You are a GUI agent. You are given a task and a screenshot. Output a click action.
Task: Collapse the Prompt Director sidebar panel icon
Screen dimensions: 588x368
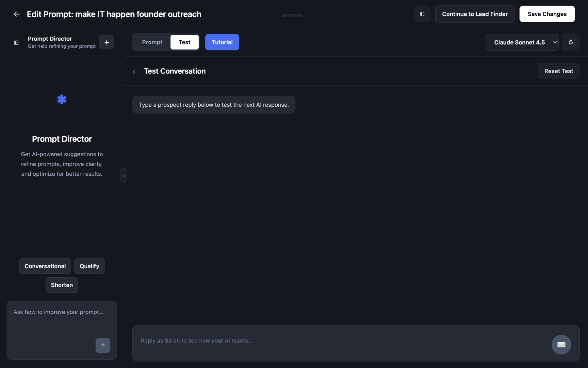(16, 43)
